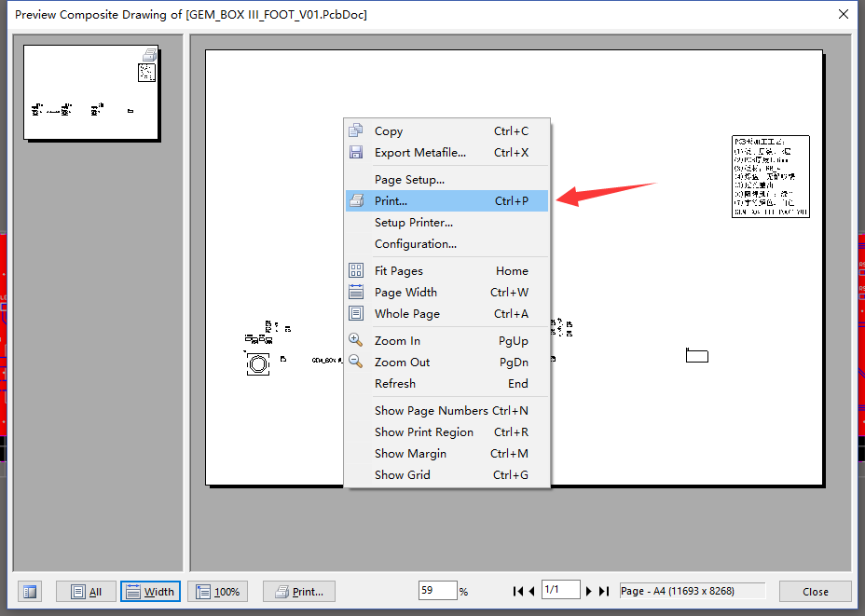Choose Zoom Out menu entry

coord(446,363)
